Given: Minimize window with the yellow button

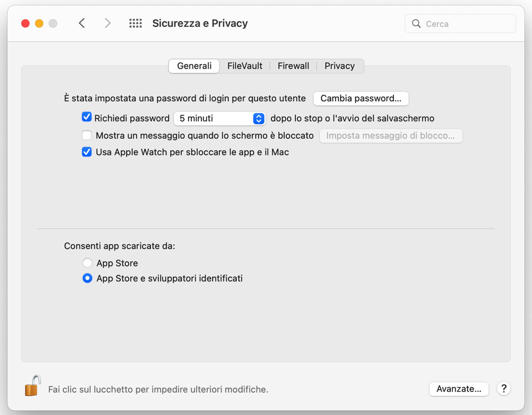Looking at the screenshot, I should (x=39, y=23).
